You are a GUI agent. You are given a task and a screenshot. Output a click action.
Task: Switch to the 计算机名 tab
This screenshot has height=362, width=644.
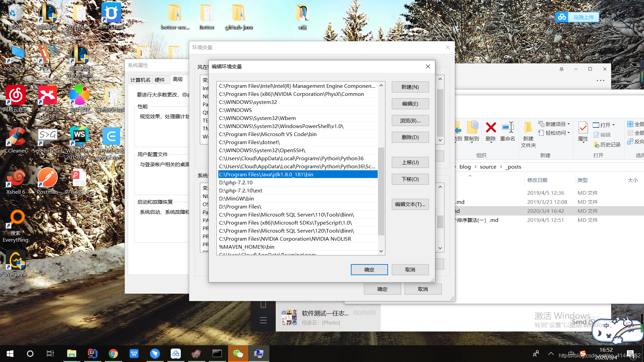point(140,80)
